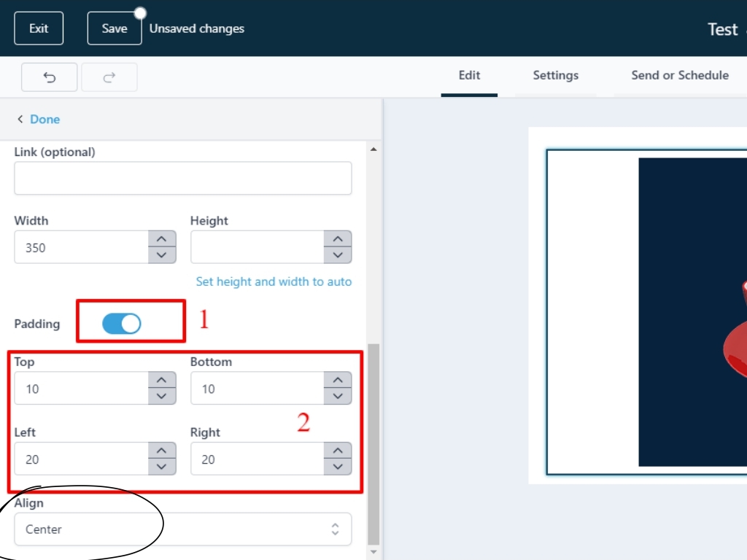Click the Exit button
Viewport: 747px width, 560px height.
(x=39, y=28)
